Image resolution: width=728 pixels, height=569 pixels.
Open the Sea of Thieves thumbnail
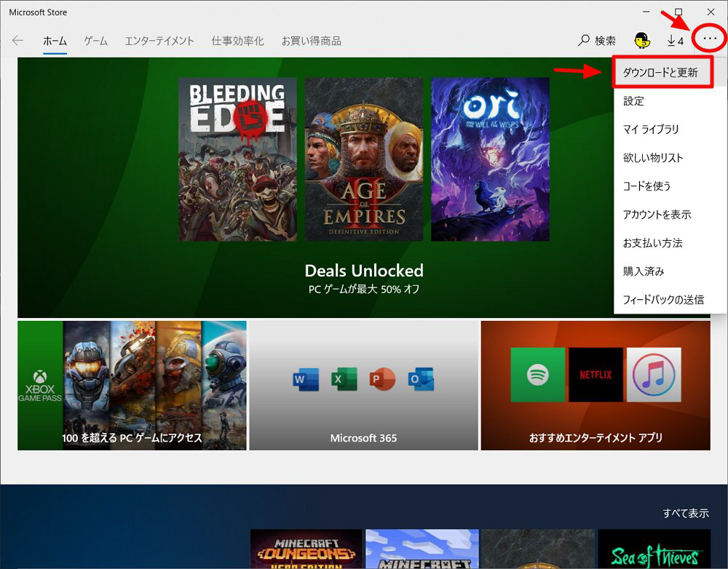pyautogui.click(x=654, y=549)
